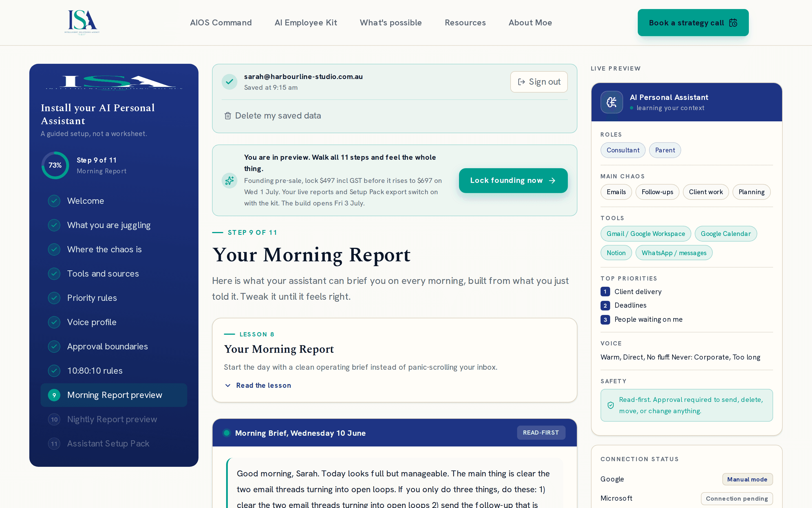Open the Resources menu item
812x508 pixels.
(465, 23)
